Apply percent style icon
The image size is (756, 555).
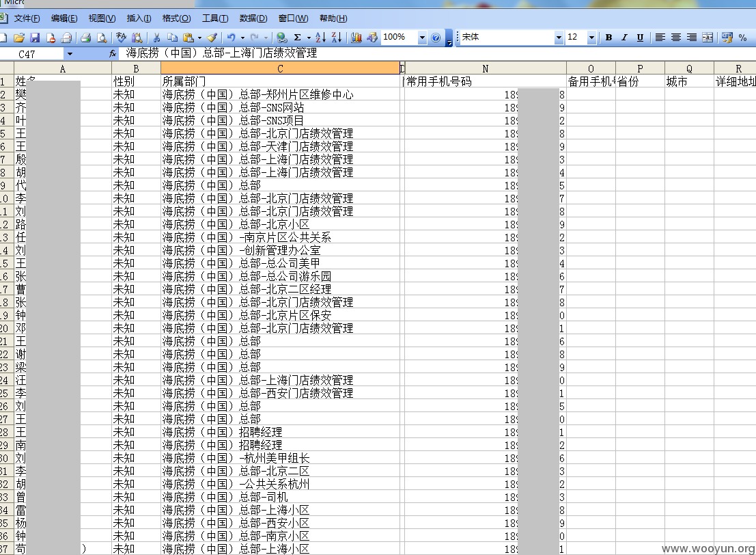point(742,37)
